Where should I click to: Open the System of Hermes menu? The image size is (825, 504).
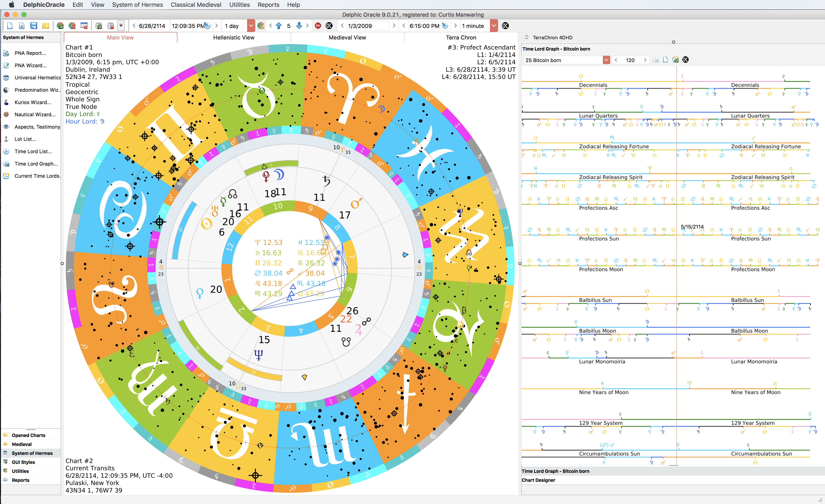point(137,5)
